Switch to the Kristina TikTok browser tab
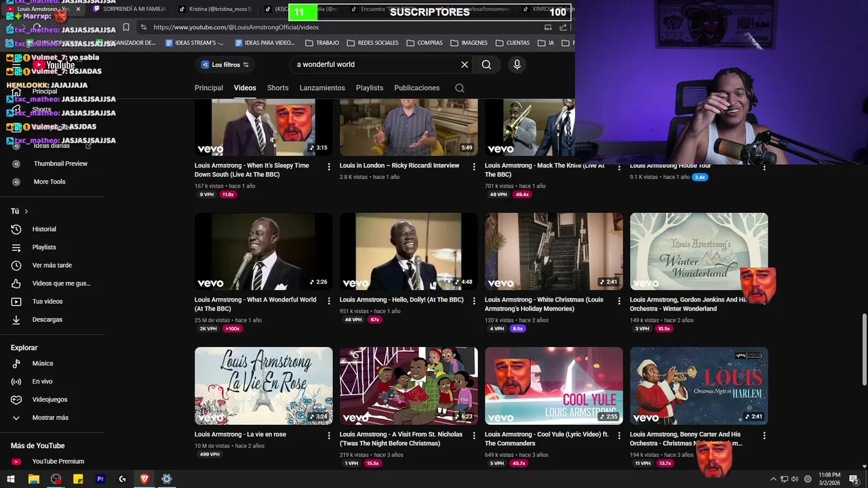 click(x=216, y=9)
